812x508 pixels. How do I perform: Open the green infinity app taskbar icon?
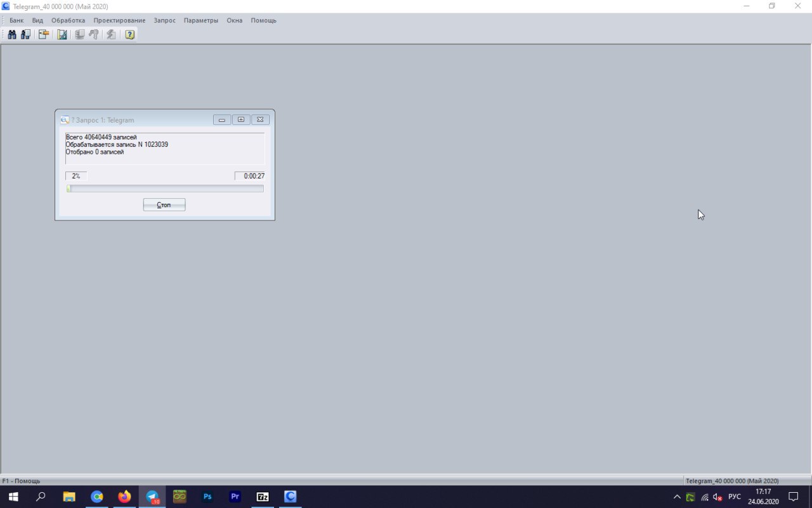[x=180, y=497]
